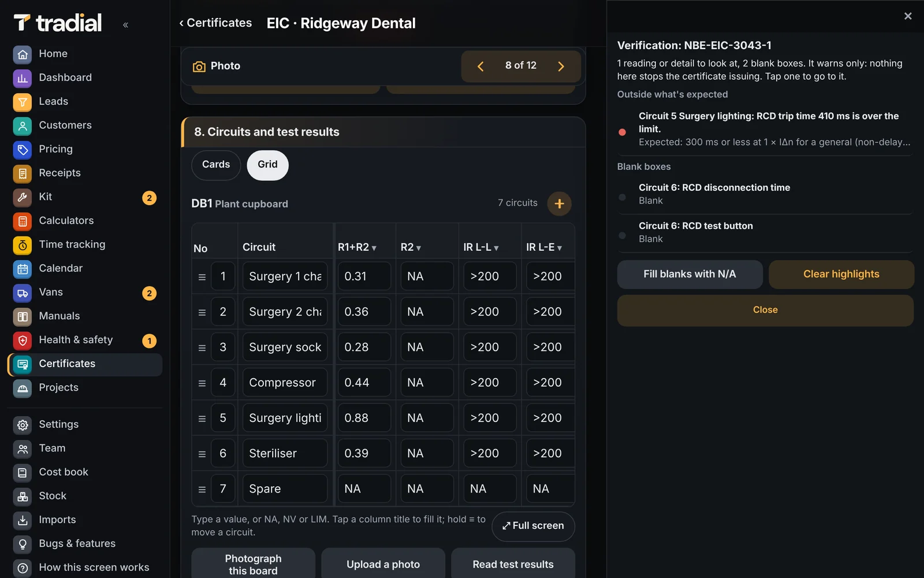Click Clear highlights button
924x578 pixels.
click(x=841, y=275)
